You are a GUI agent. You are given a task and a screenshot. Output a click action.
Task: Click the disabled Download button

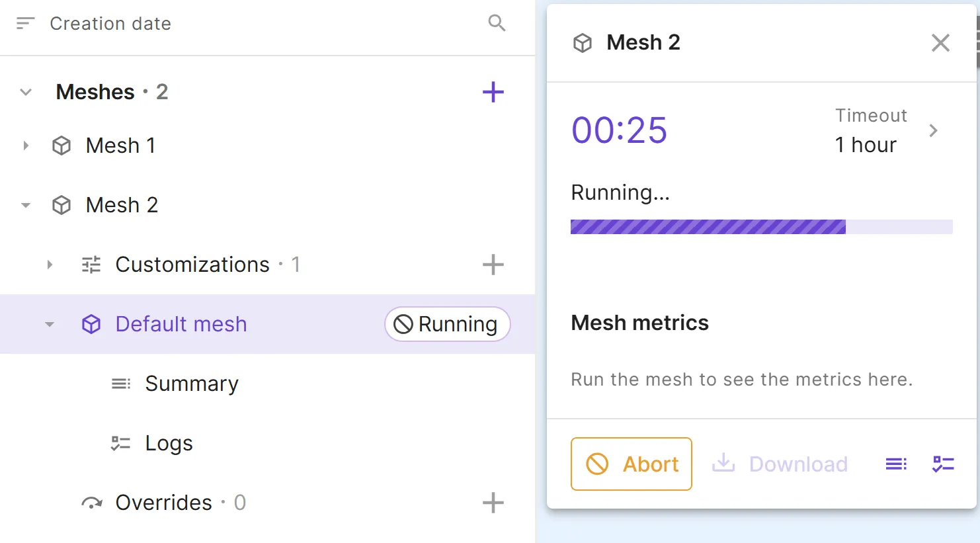pos(780,464)
